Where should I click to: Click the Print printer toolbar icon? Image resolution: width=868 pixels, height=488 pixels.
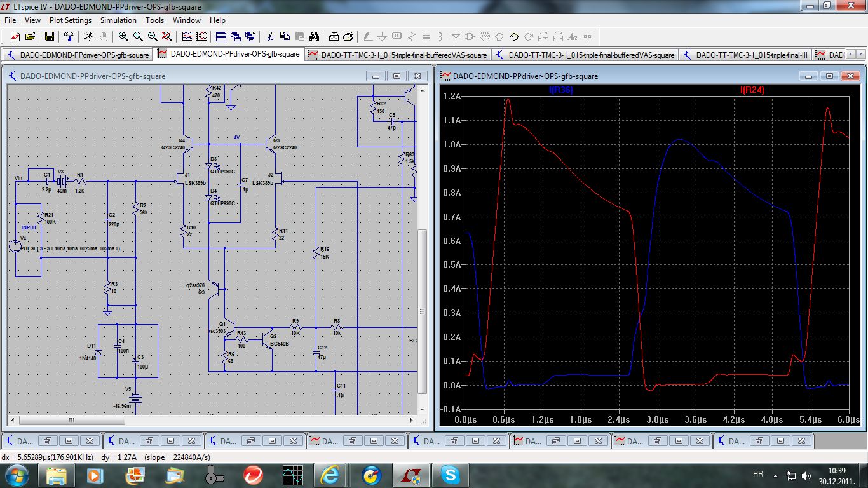(348, 37)
